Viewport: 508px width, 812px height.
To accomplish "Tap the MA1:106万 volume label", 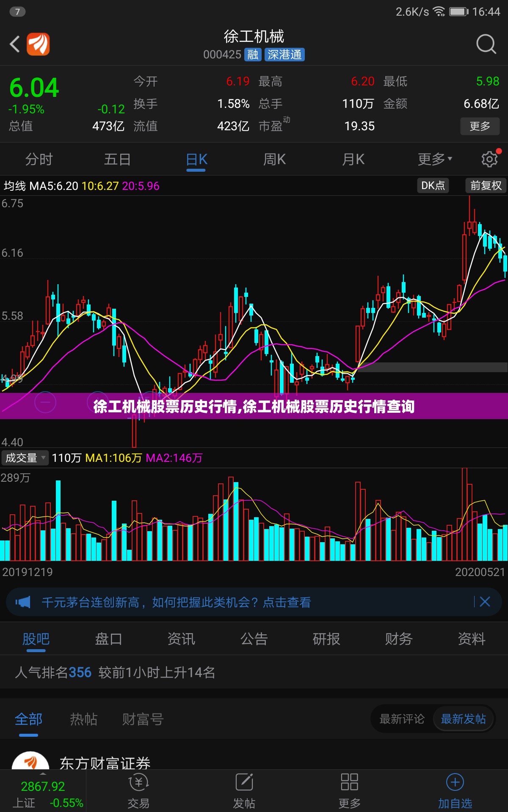I will (113, 458).
